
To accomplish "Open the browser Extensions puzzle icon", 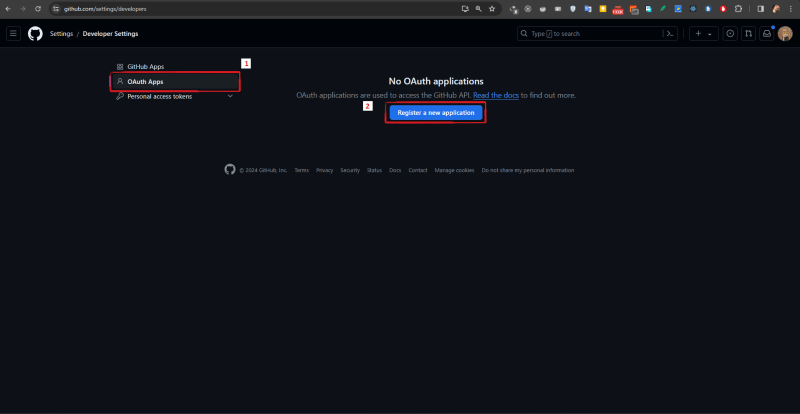I will tap(738, 9).
